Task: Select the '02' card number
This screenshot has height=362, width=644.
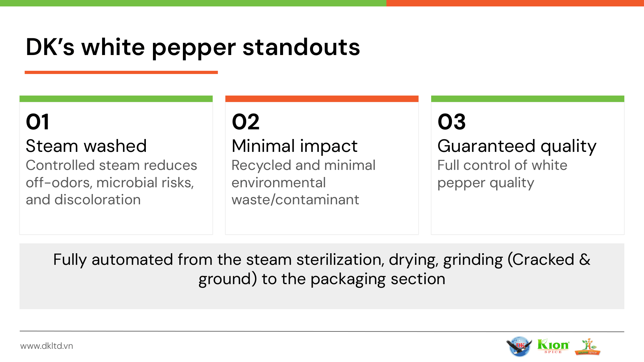Action: (x=246, y=122)
